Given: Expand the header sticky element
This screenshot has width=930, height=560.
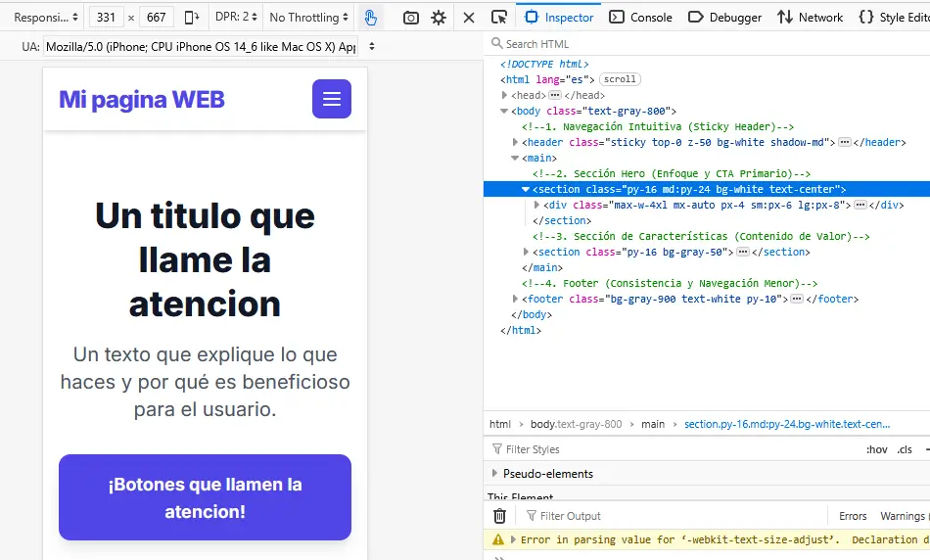Looking at the screenshot, I should pyautogui.click(x=515, y=142).
